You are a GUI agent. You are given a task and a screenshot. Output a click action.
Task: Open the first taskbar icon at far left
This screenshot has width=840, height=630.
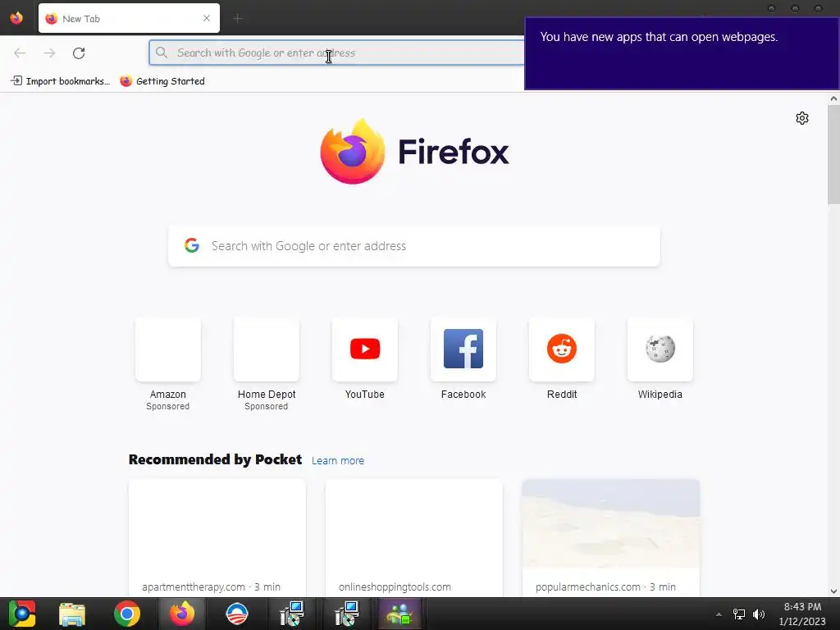[x=21, y=614]
